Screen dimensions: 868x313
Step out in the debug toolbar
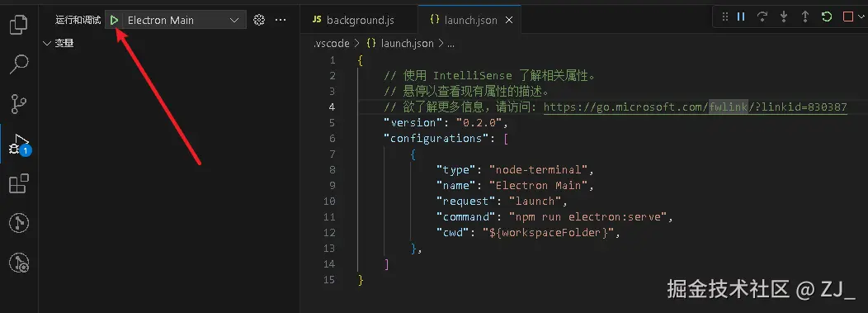pos(805,17)
